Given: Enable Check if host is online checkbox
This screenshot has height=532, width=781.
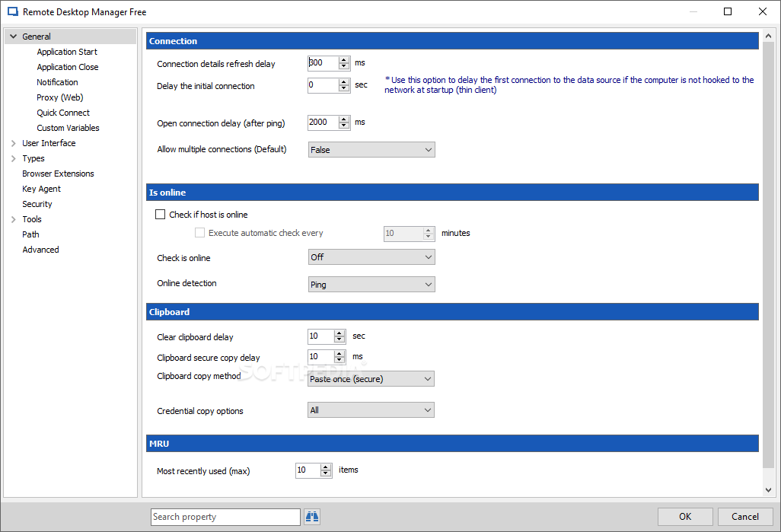Looking at the screenshot, I should (160, 214).
